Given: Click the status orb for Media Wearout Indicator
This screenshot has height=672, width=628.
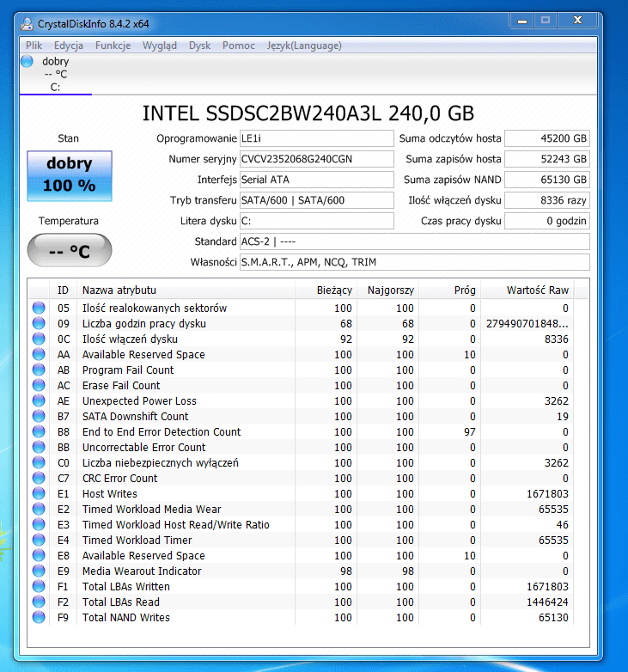Looking at the screenshot, I should pos(39,571).
